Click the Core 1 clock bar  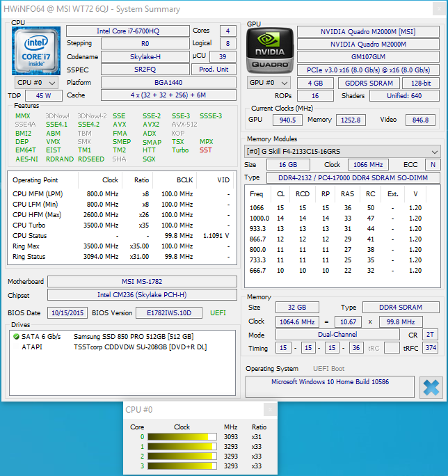pos(182,447)
